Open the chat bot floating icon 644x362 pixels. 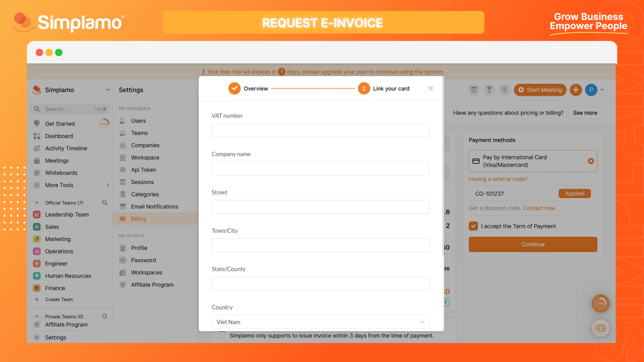click(x=600, y=328)
